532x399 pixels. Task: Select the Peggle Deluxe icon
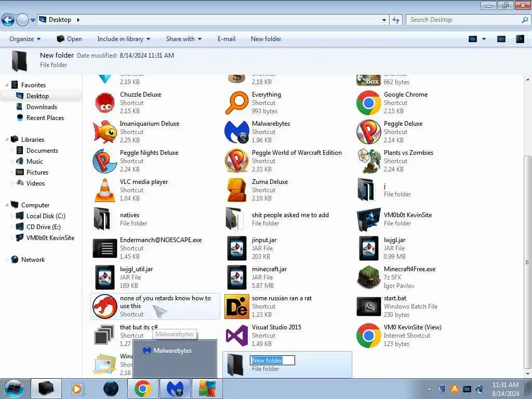tap(369, 132)
